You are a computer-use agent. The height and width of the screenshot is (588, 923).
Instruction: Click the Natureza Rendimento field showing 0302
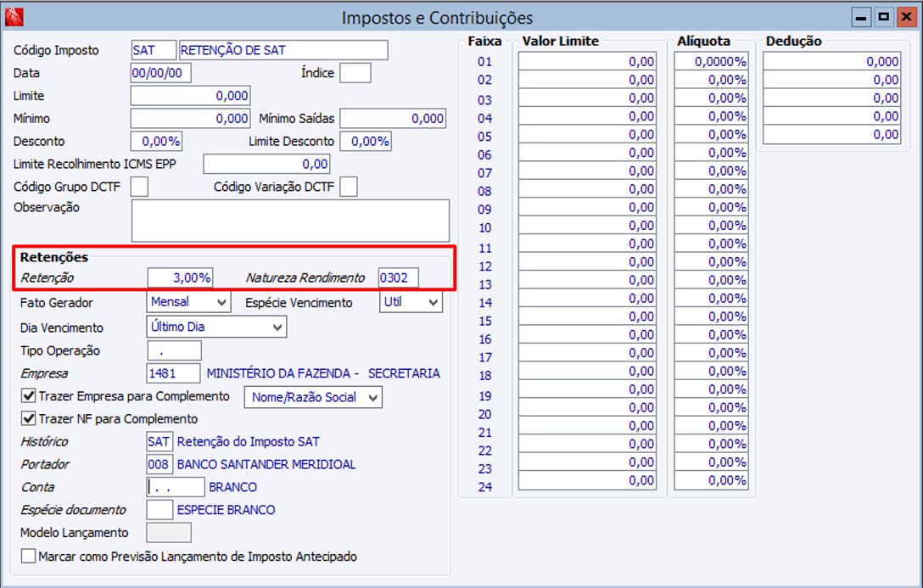(x=399, y=277)
